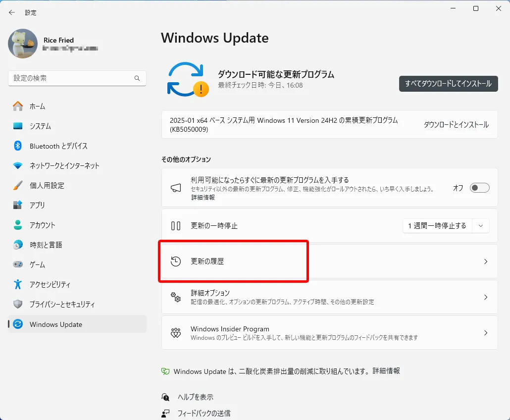The width and height of the screenshot is (510, 420).
Task: Click the フィードバックの送信 link
Action: pos(204,413)
